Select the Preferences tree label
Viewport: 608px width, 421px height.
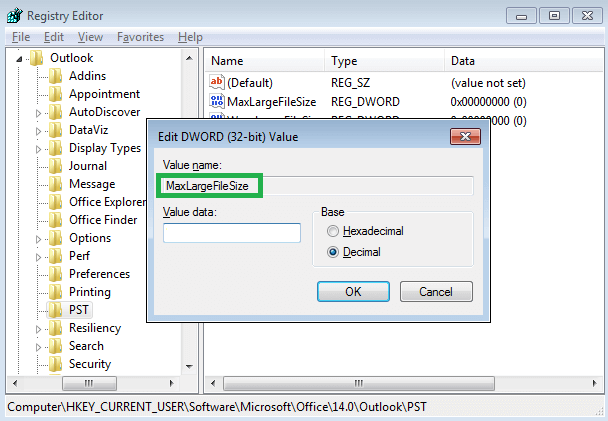tap(99, 274)
